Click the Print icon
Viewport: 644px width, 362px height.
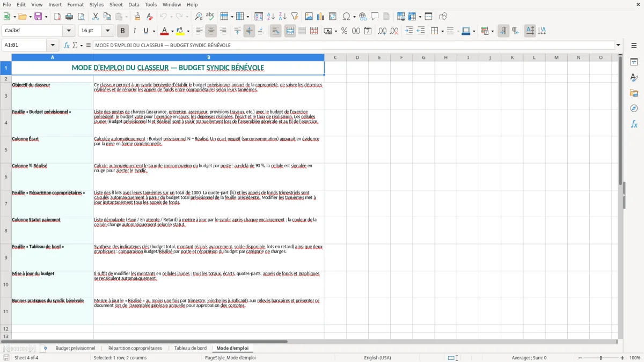coord(69,17)
